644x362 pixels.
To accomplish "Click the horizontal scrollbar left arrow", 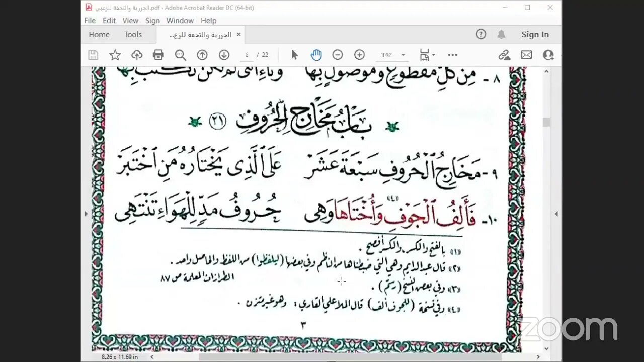I will click(x=152, y=356).
